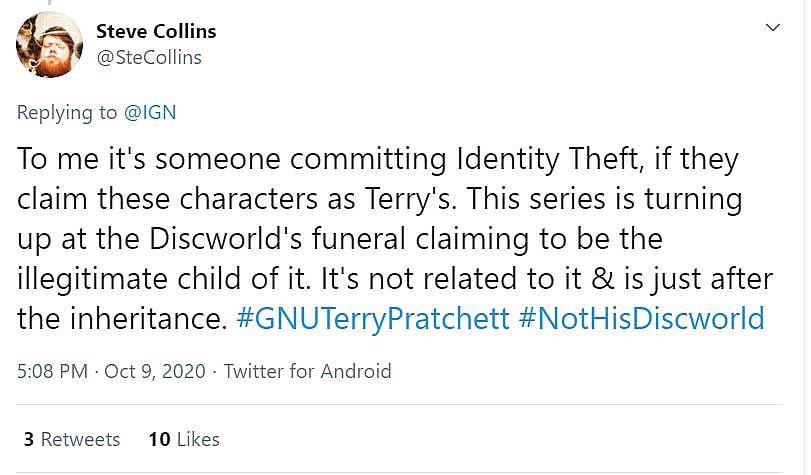Click the retweet count number 3

pyautogui.click(x=29, y=439)
